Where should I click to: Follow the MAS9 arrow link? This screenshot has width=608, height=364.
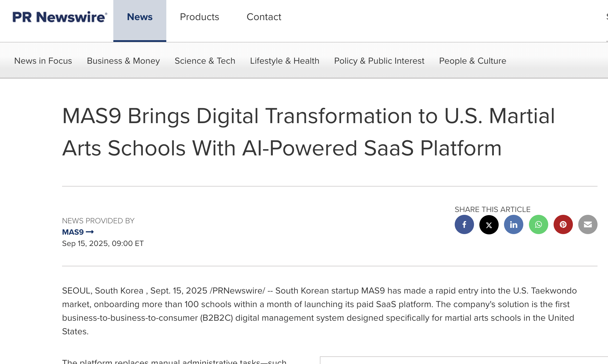point(90,232)
